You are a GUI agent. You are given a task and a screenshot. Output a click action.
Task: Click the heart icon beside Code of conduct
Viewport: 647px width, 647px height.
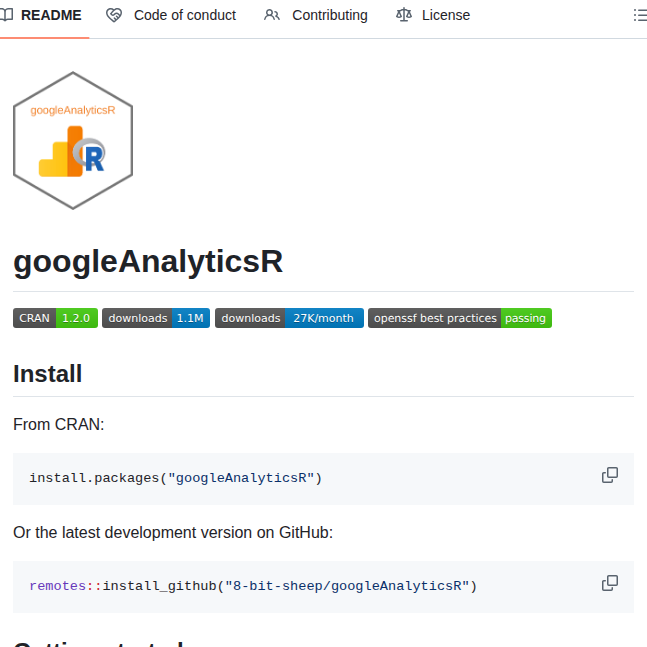(114, 15)
